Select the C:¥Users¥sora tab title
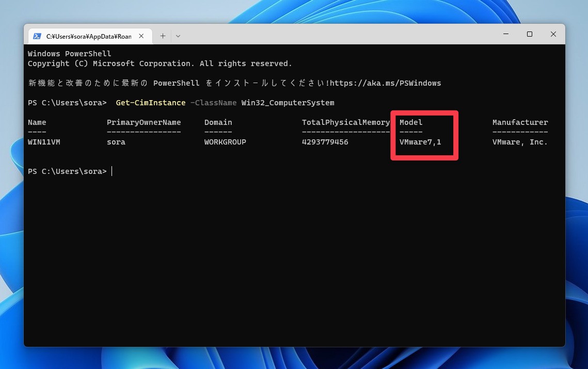588x369 pixels. point(88,36)
